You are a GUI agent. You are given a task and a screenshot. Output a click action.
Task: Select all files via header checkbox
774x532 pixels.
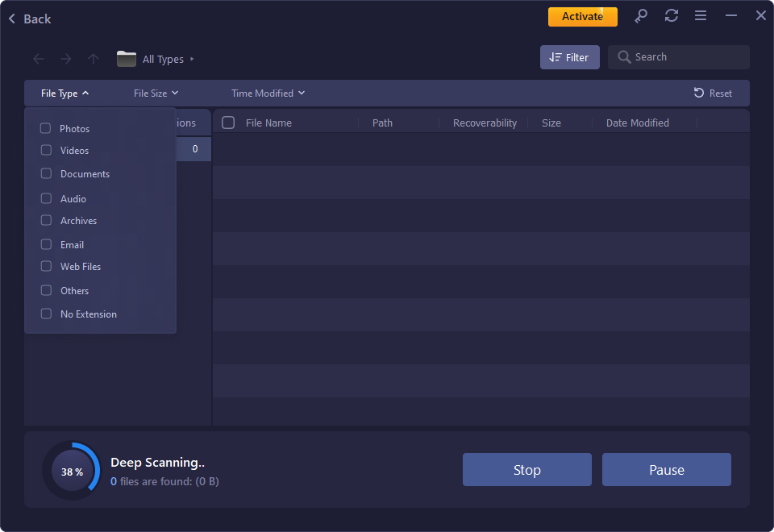point(228,122)
